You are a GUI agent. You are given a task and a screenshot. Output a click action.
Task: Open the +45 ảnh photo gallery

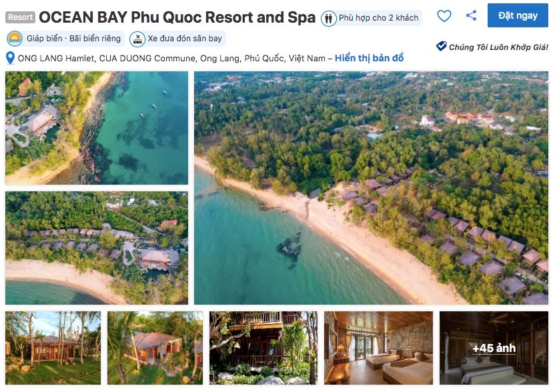(494, 348)
